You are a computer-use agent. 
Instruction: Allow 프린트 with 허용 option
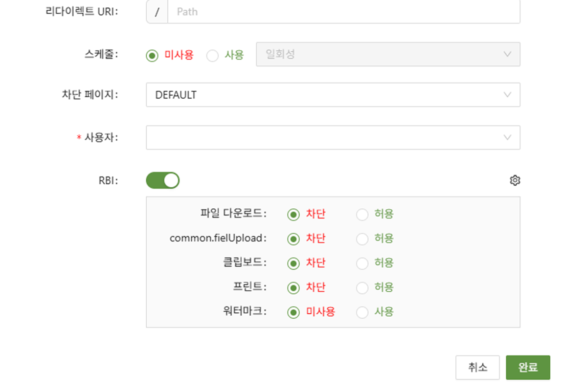(x=362, y=287)
